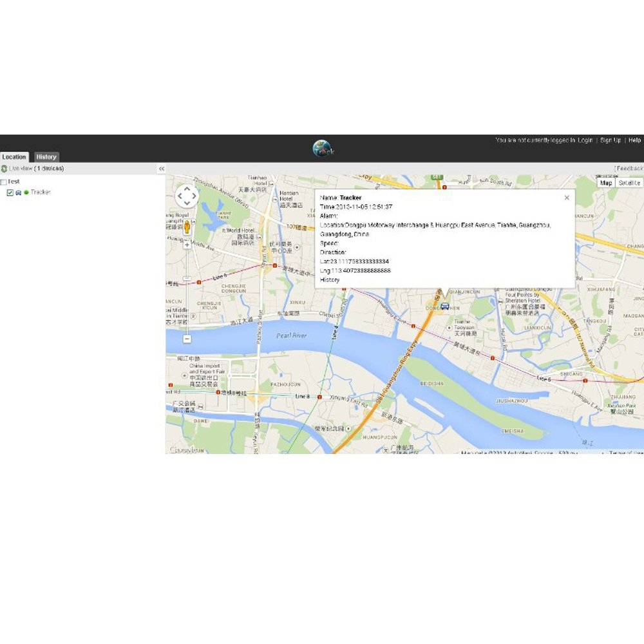
Task: Click the blue car marker on map
Action: pos(445,306)
